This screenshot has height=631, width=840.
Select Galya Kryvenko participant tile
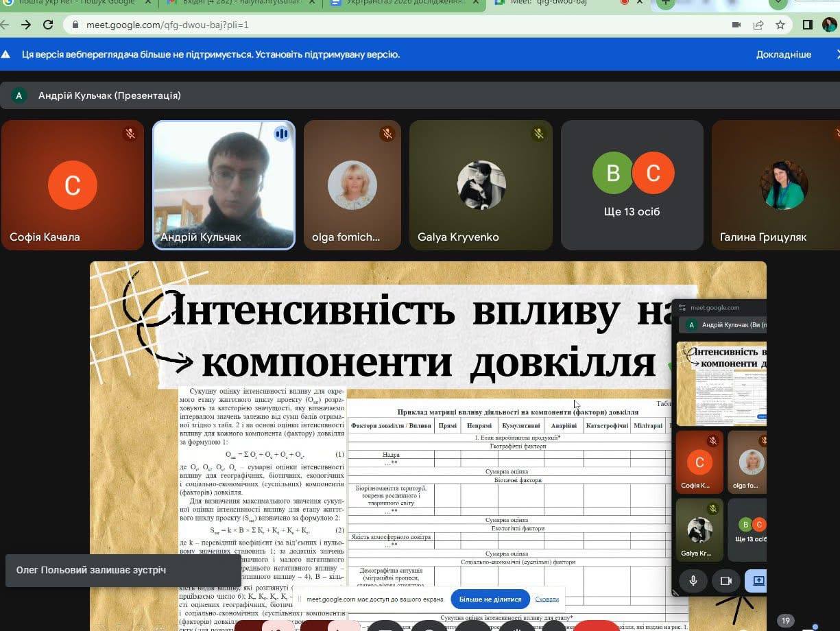tap(481, 185)
